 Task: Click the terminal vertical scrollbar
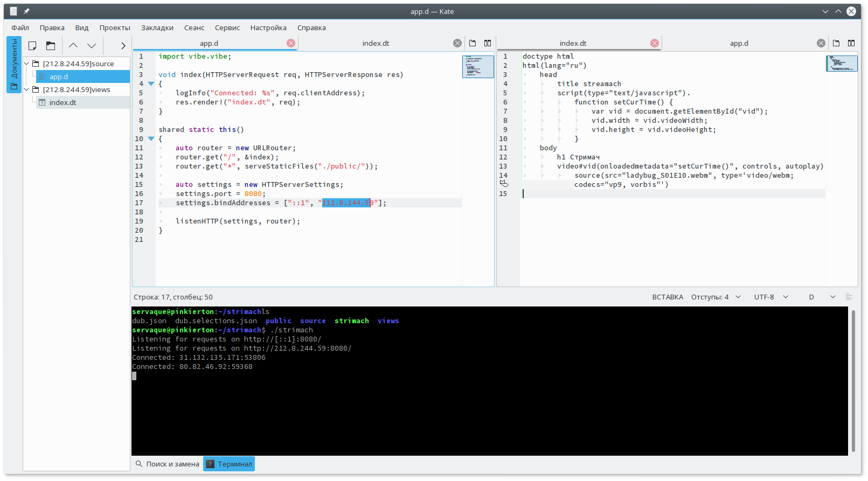point(853,381)
